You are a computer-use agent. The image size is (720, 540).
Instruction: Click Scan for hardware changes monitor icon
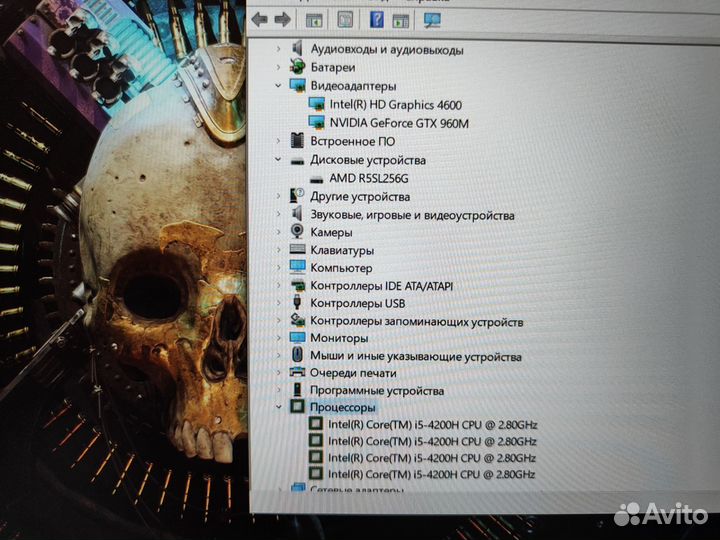pyautogui.click(x=432, y=20)
